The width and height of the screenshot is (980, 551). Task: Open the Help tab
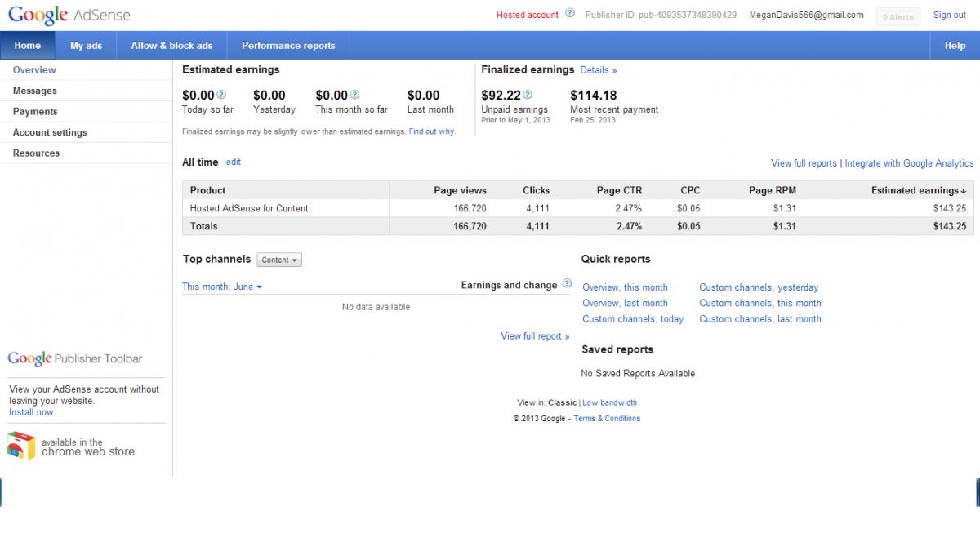[x=955, y=46]
